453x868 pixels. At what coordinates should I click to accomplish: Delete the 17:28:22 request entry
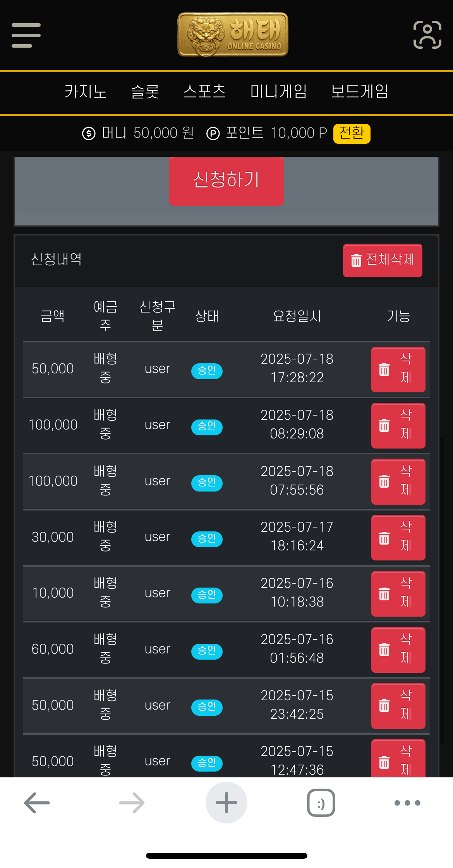(x=398, y=370)
